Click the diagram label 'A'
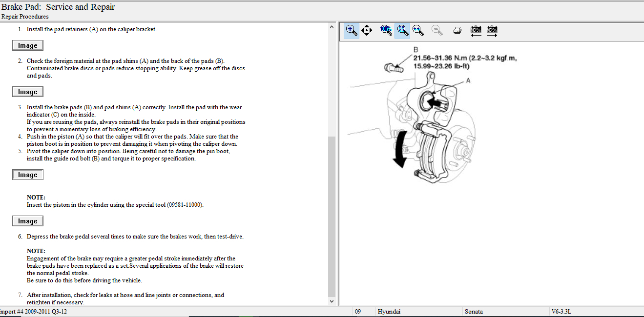 (468, 81)
